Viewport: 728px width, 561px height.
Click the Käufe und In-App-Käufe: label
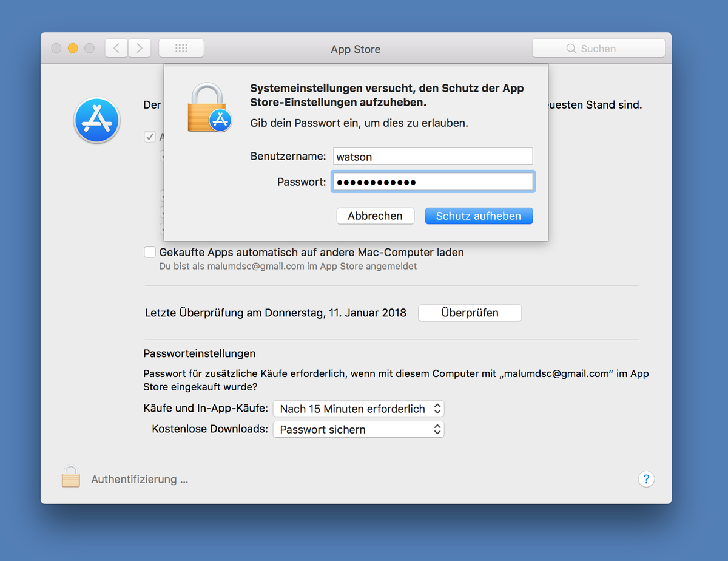coord(206,409)
